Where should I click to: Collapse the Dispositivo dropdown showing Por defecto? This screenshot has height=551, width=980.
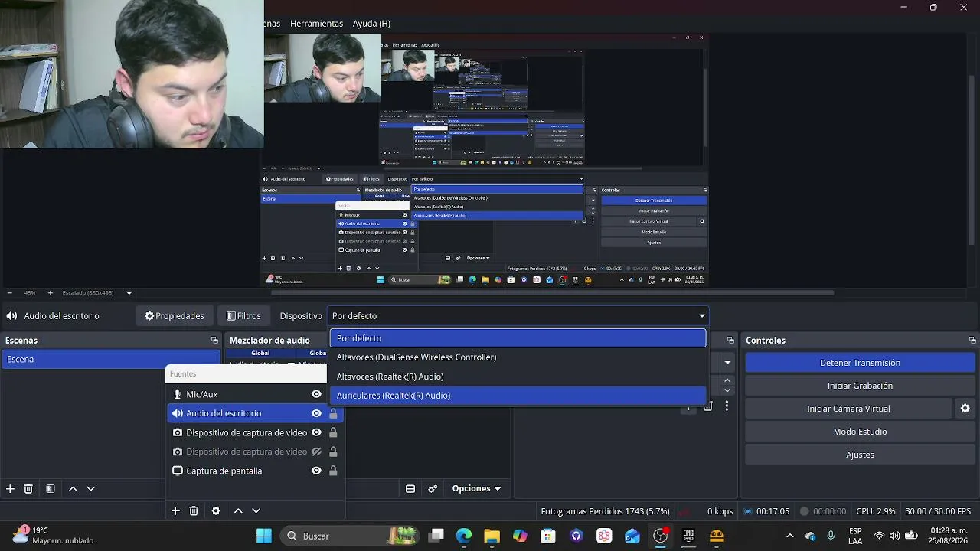(x=518, y=316)
